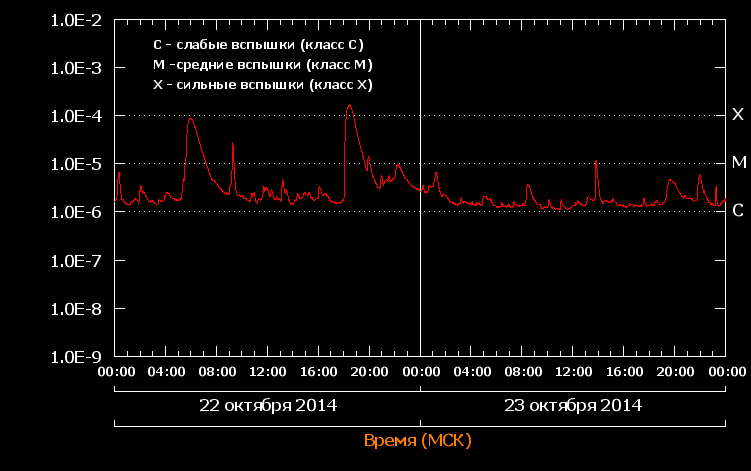The width and height of the screenshot is (751, 471).
Task: Select legend line 'С - слабые вспышки (класс С)'
Action: coord(258,45)
